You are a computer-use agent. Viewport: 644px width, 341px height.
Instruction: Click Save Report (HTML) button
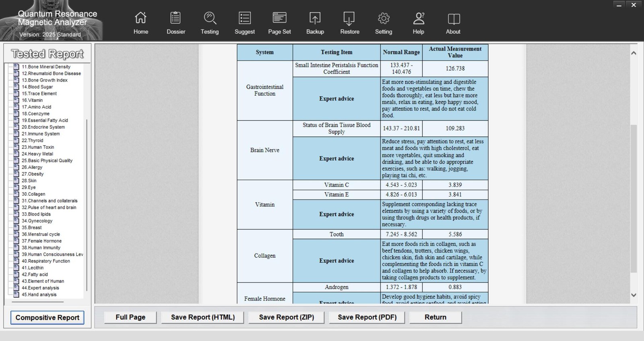coord(203,317)
